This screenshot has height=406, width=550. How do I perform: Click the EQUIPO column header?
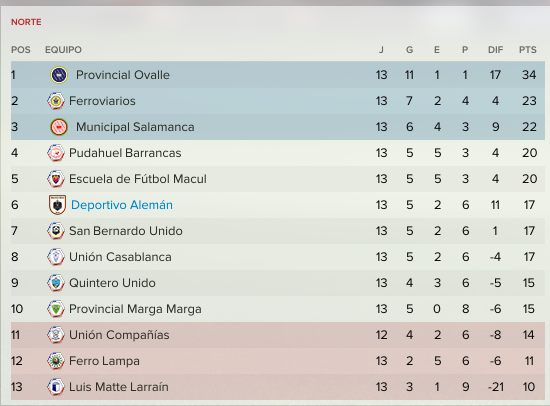[x=63, y=50]
